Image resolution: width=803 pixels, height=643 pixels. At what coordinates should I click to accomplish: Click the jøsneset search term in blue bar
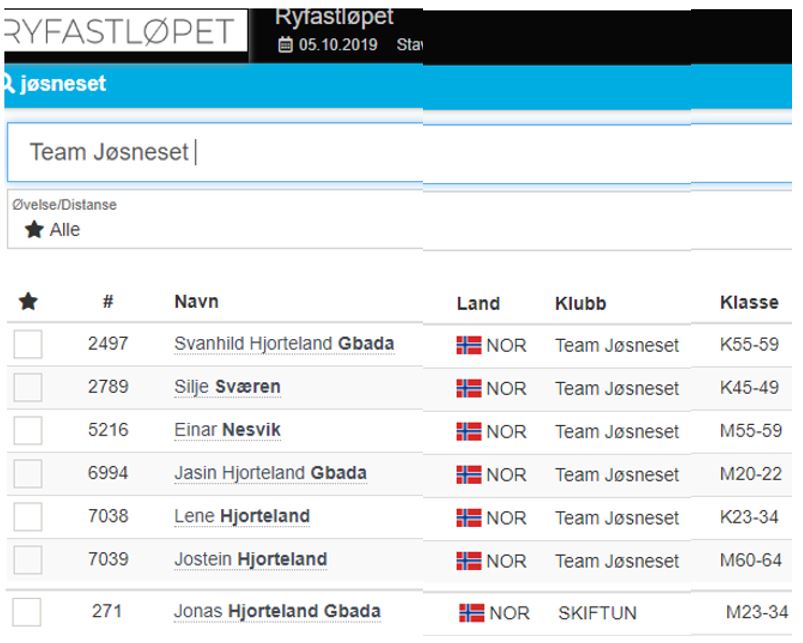click(x=63, y=83)
